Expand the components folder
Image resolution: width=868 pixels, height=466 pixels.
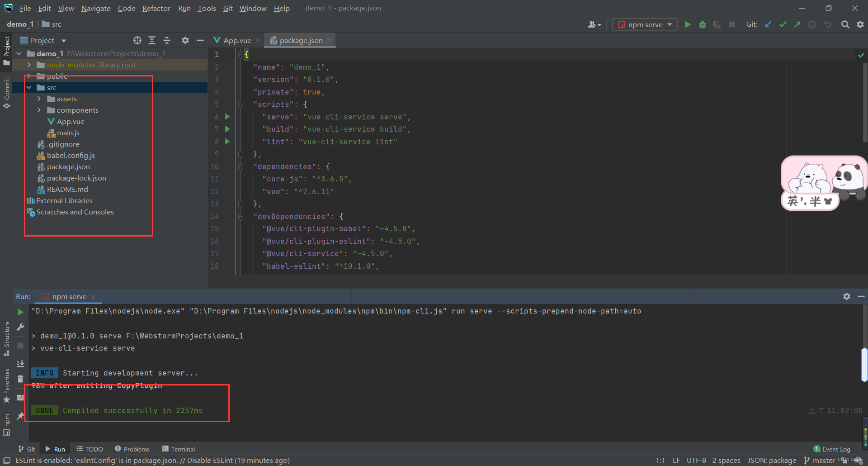(x=39, y=110)
